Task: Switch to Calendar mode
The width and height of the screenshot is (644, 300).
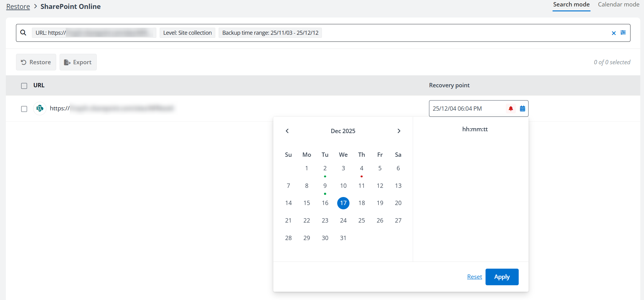Action: (x=618, y=4)
